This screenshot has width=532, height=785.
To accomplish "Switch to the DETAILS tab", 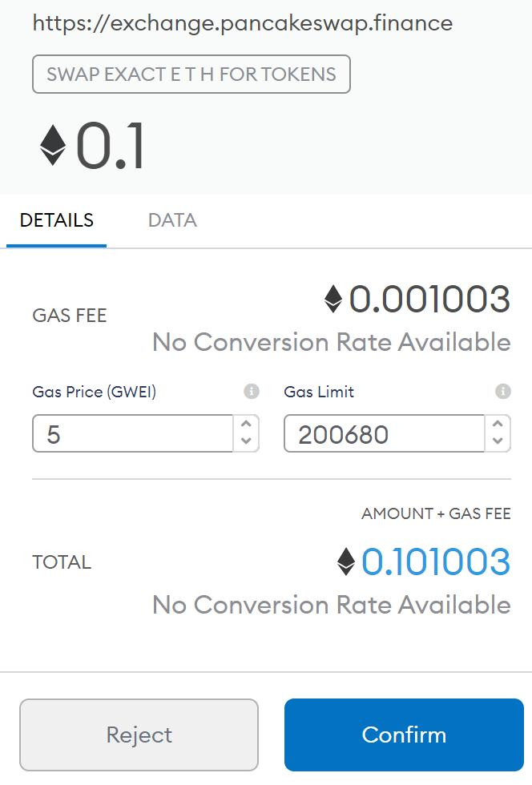I will coord(57,220).
